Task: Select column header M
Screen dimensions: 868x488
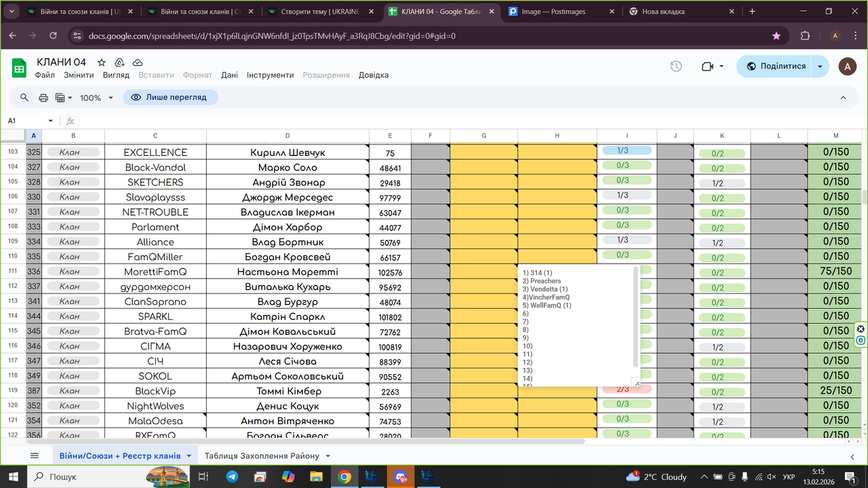Action: 835,136
